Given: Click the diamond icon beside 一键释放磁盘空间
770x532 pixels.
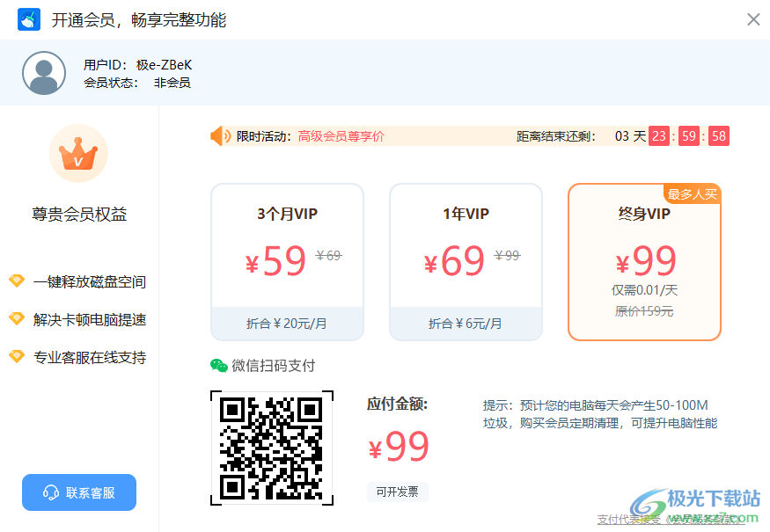Looking at the screenshot, I should point(17,281).
